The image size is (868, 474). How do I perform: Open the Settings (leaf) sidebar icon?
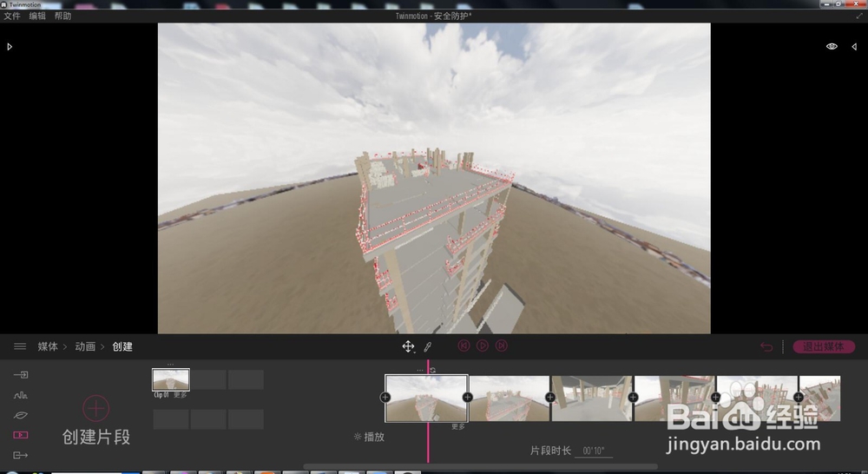(21, 415)
